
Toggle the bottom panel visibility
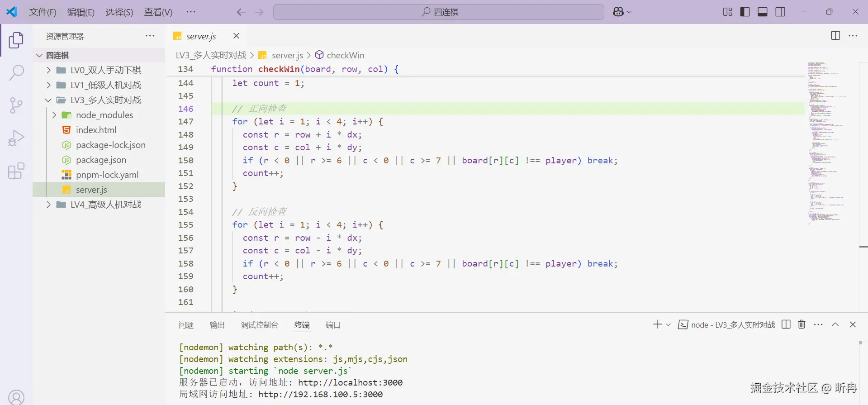tap(763, 12)
